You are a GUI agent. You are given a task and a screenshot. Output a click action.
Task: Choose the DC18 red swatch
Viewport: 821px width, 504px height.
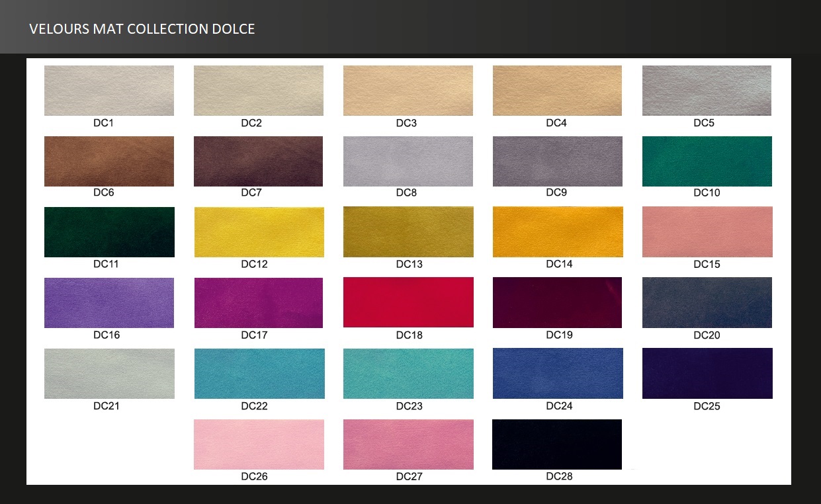(x=408, y=302)
